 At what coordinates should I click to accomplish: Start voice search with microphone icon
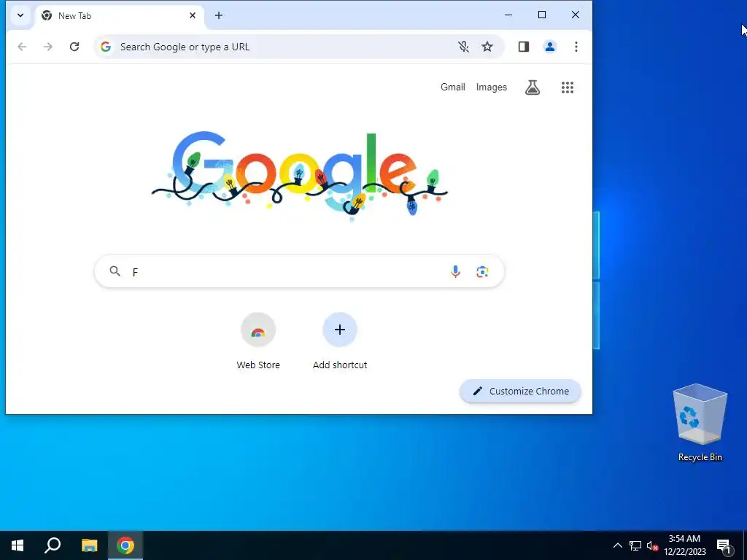pyautogui.click(x=455, y=271)
